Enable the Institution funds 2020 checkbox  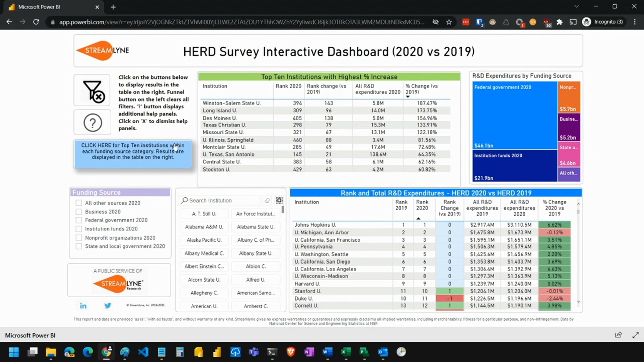79,229
